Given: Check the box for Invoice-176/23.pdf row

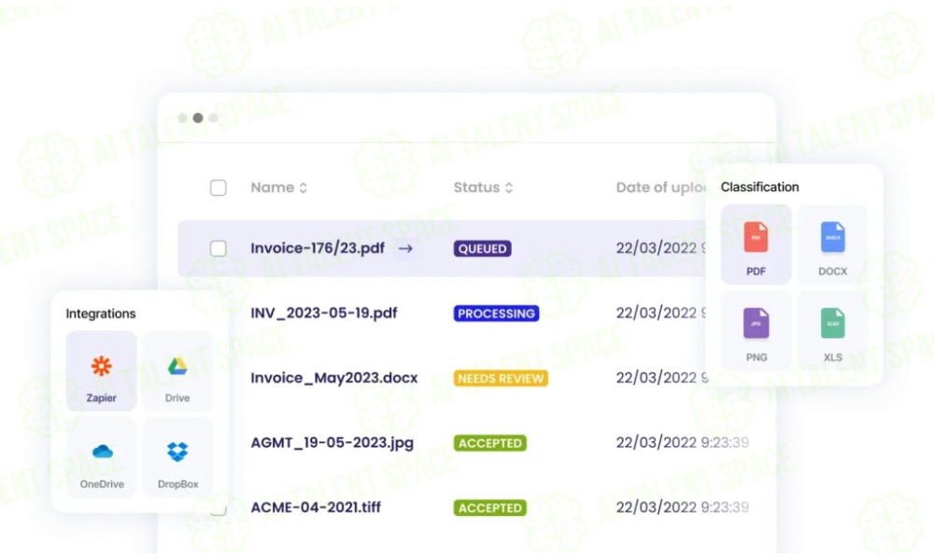Looking at the screenshot, I should tap(218, 248).
